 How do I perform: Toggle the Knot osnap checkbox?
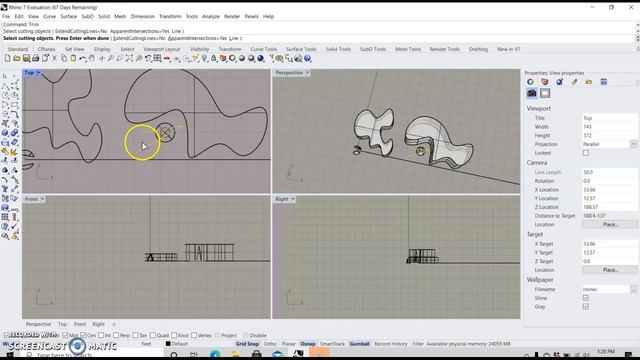coord(174,336)
